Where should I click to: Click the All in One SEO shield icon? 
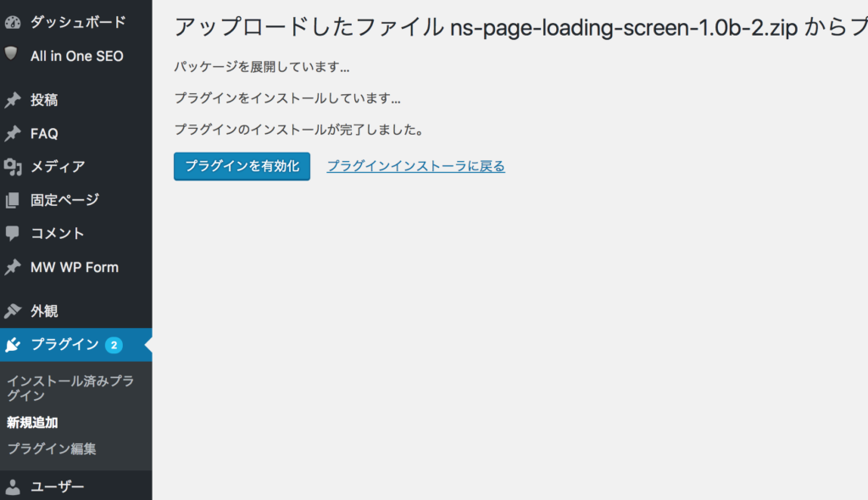pyautogui.click(x=12, y=54)
